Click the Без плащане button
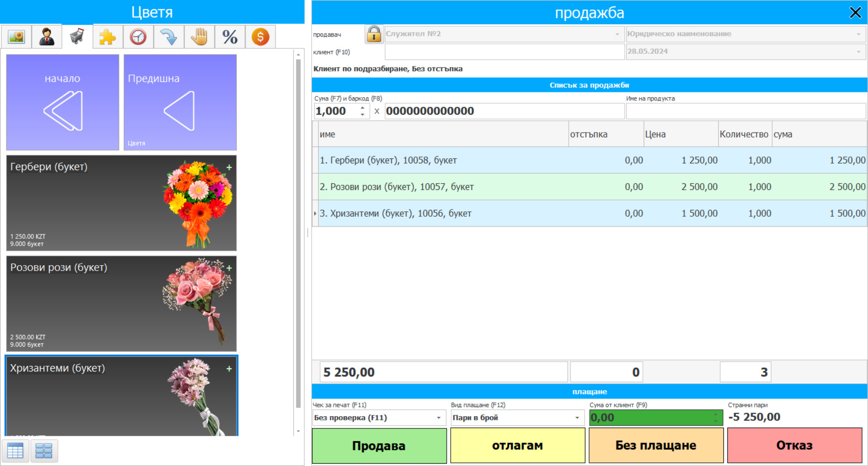 click(656, 446)
